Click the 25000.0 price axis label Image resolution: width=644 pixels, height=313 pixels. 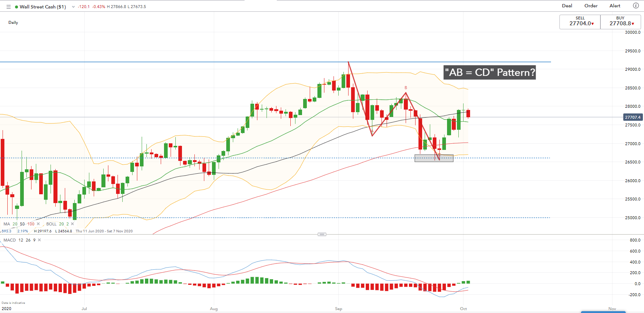point(633,218)
